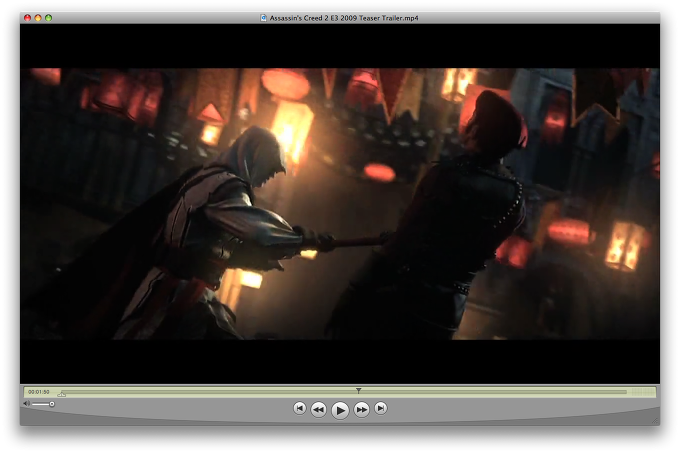
Task: Close the QuickTime window
Action: pos(28,18)
